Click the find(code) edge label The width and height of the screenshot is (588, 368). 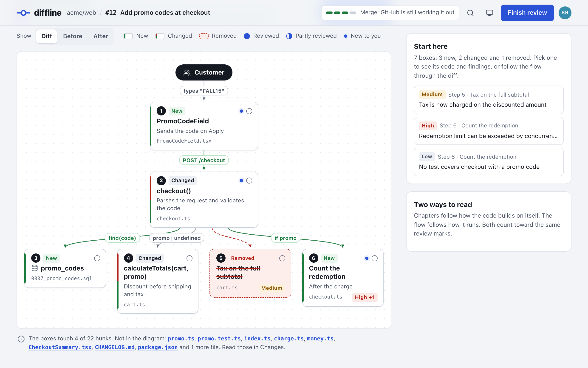(122, 238)
